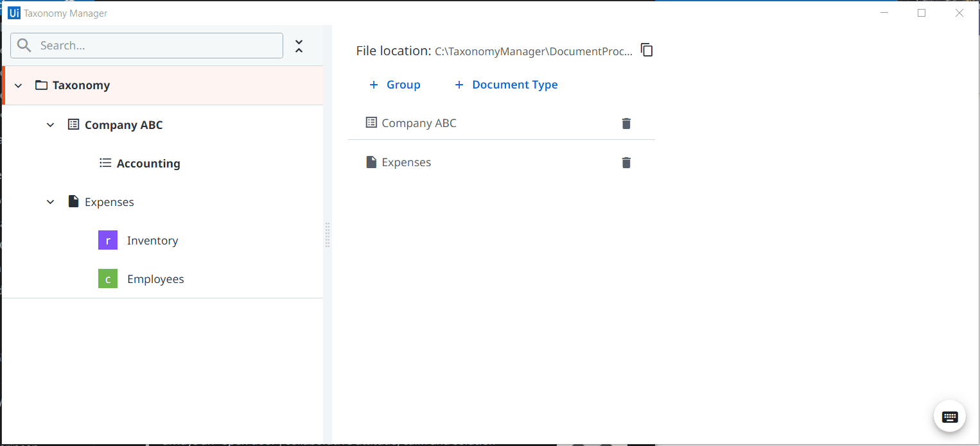The width and height of the screenshot is (980, 446).
Task: Add a new Document Type
Action: [506, 85]
